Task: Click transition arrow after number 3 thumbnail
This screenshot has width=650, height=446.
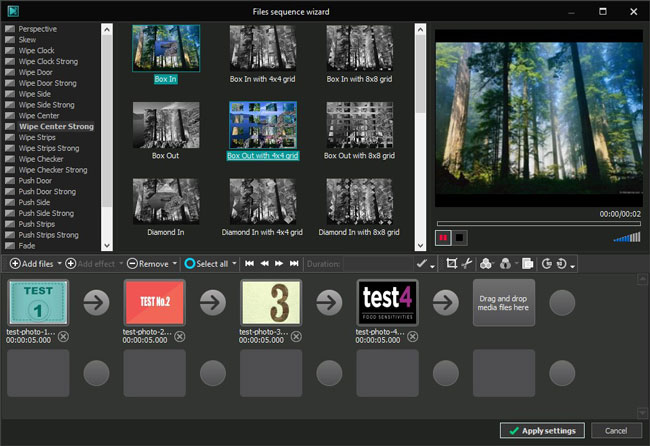Action: (329, 303)
